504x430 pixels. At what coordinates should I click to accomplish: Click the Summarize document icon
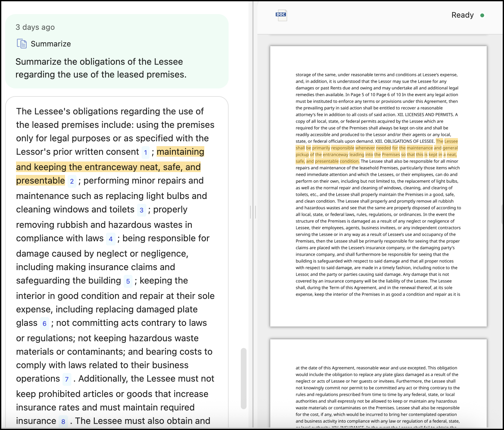click(22, 44)
